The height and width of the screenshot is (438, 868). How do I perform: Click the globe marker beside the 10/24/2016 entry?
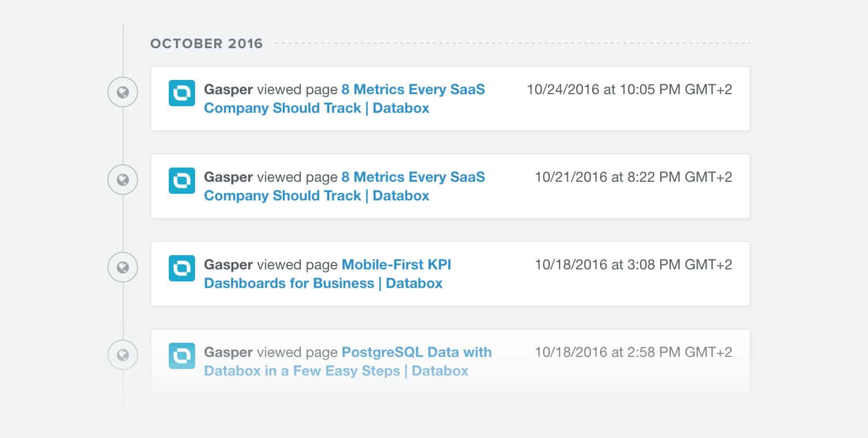click(x=123, y=92)
